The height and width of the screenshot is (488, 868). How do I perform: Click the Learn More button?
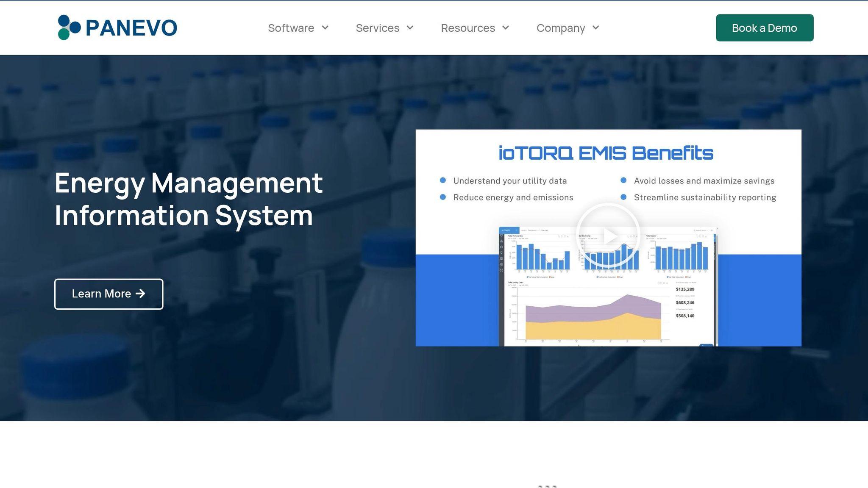click(x=108, y=294)
